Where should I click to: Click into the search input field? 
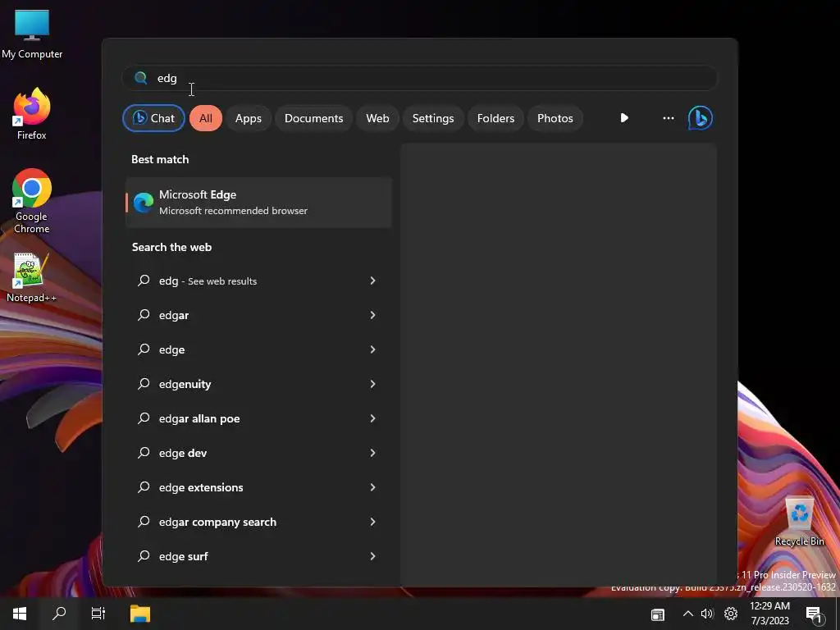click(420, 78)
